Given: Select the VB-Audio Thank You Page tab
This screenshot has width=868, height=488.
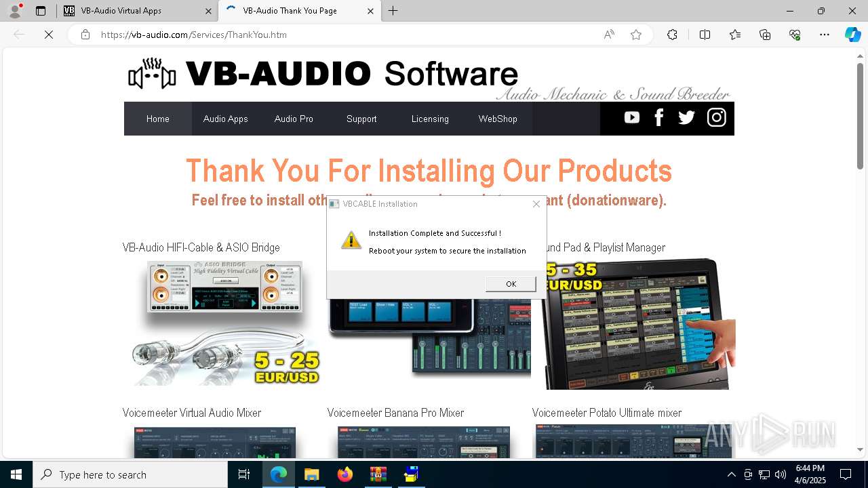Looking at the screenshot, I should point(299,11).
